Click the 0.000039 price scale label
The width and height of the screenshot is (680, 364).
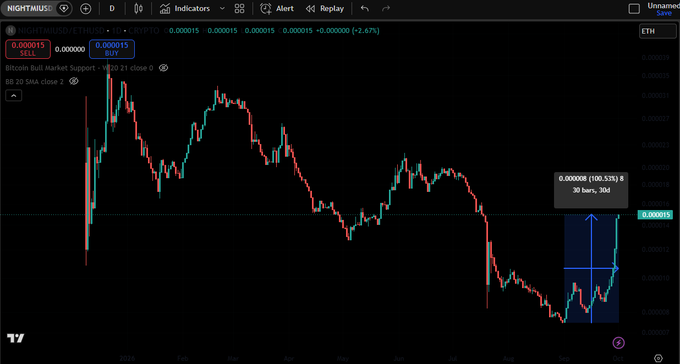tap(654, 58)
